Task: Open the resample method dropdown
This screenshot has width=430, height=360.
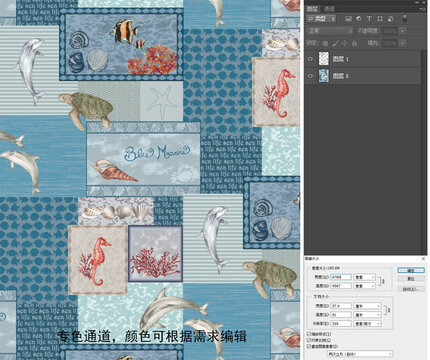Action: point(360,354)
